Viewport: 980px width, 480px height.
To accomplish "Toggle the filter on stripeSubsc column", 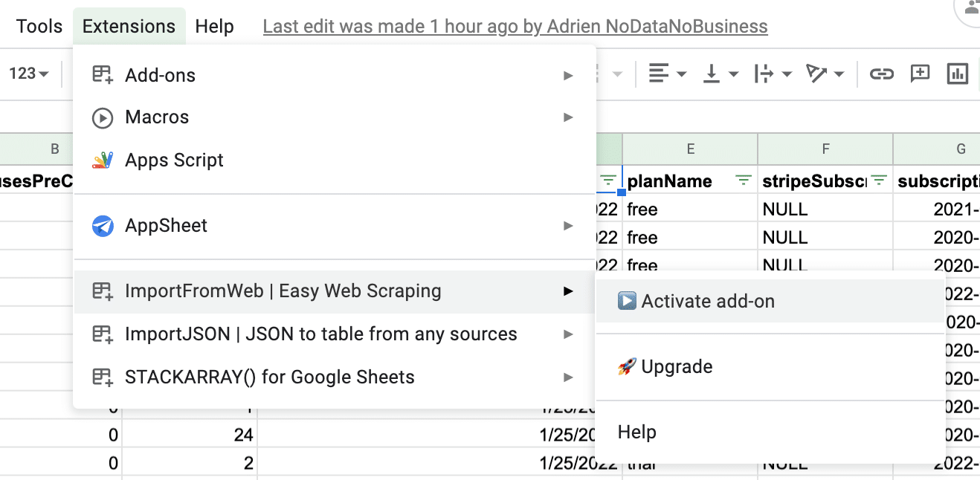I will pyautogui.click(x=877, y=181).
